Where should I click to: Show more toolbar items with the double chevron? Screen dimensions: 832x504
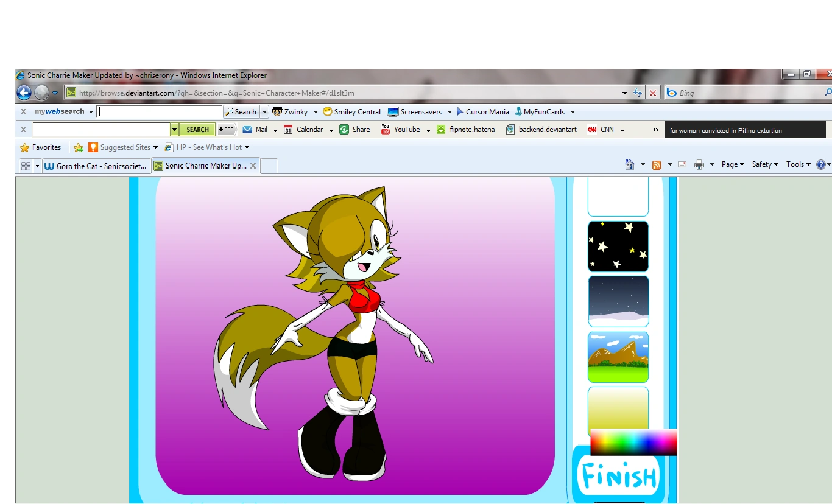656,130
